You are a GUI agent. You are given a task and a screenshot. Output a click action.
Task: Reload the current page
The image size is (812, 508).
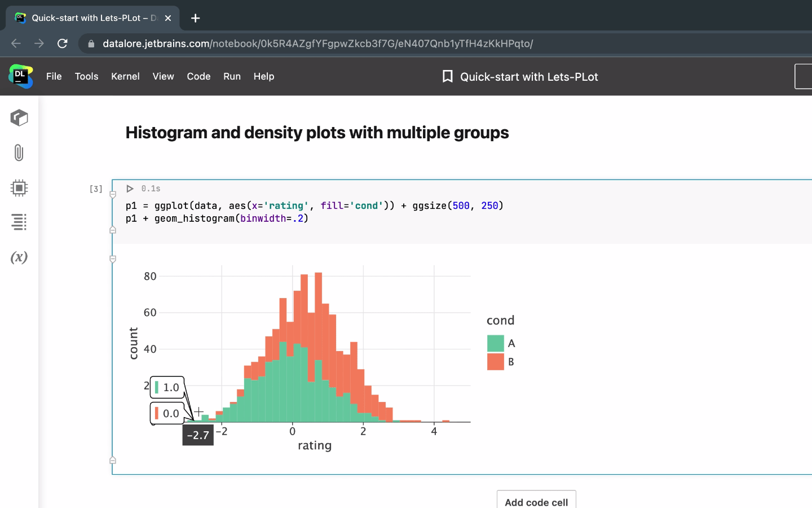point(62,43)
